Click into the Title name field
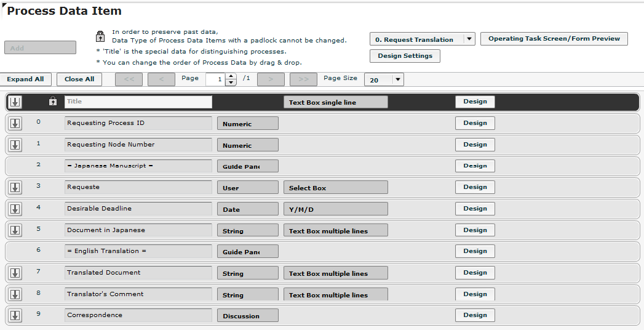 138,102
